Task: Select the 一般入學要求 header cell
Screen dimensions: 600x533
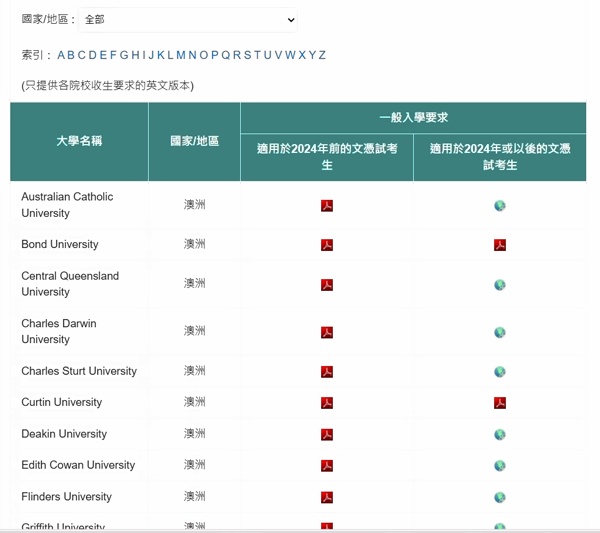Action: [x=413, y=118]
